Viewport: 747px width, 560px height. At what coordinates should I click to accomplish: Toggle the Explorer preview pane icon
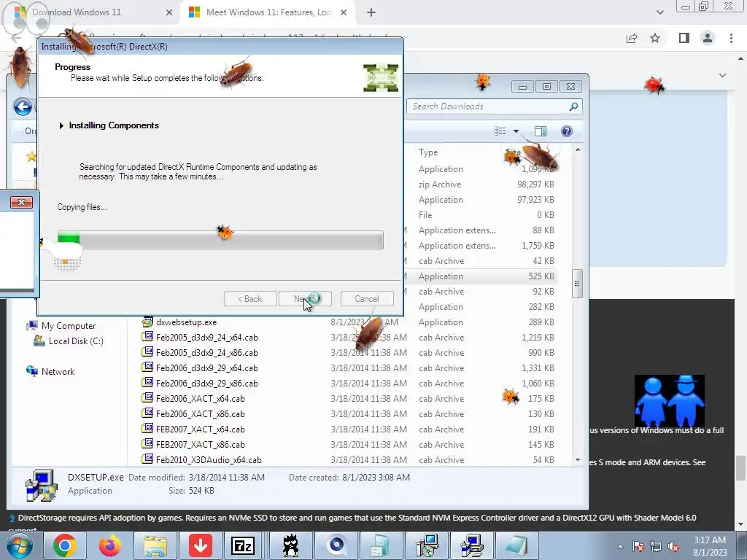pyautogui.click(x=541, y=131)
